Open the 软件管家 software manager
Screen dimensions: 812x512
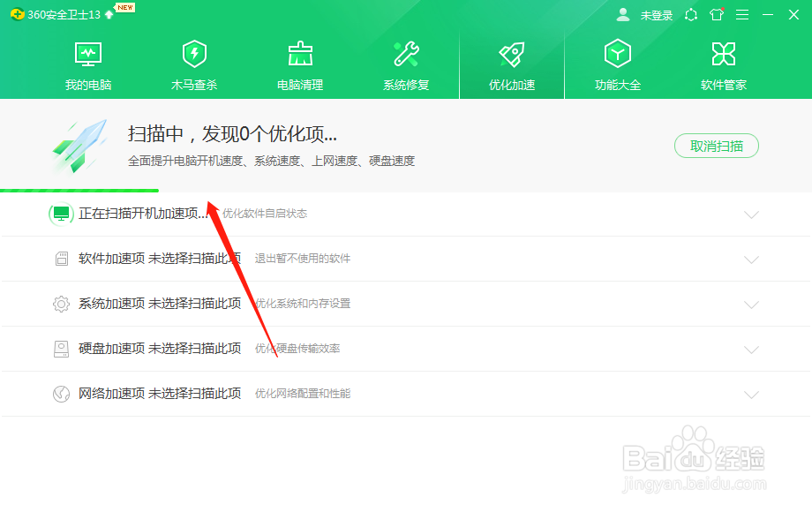(723, 64)
